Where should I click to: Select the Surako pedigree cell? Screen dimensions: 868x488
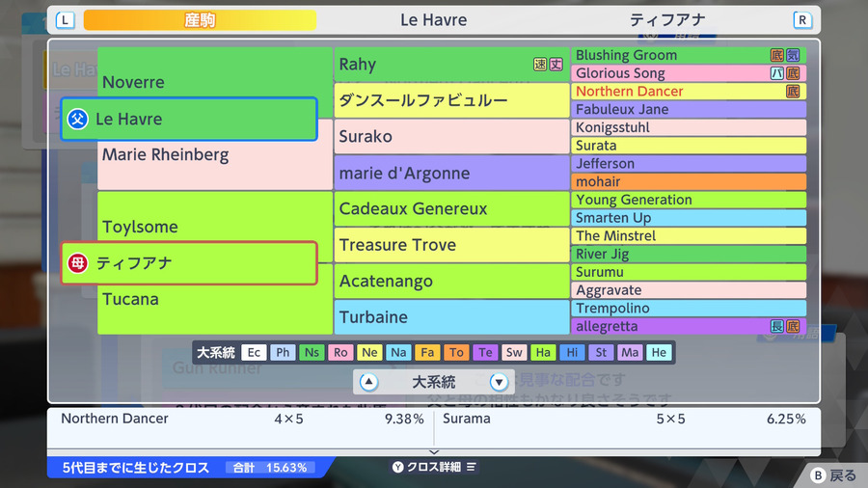(x=451, y=136)
